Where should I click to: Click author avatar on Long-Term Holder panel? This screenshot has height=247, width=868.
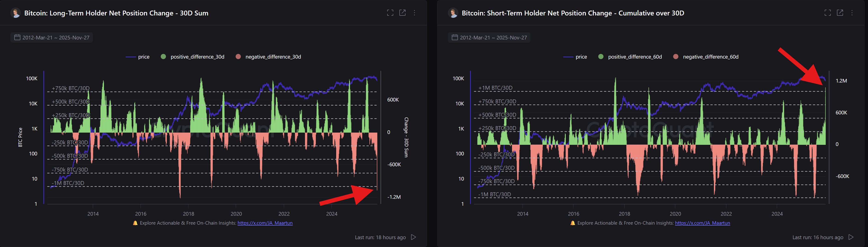(x=15, y=13)
